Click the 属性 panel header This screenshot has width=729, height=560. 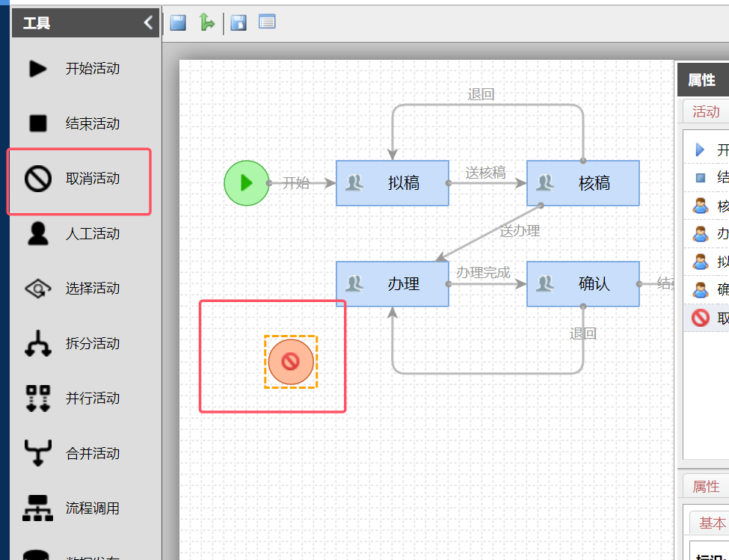(x=703, y=80)
